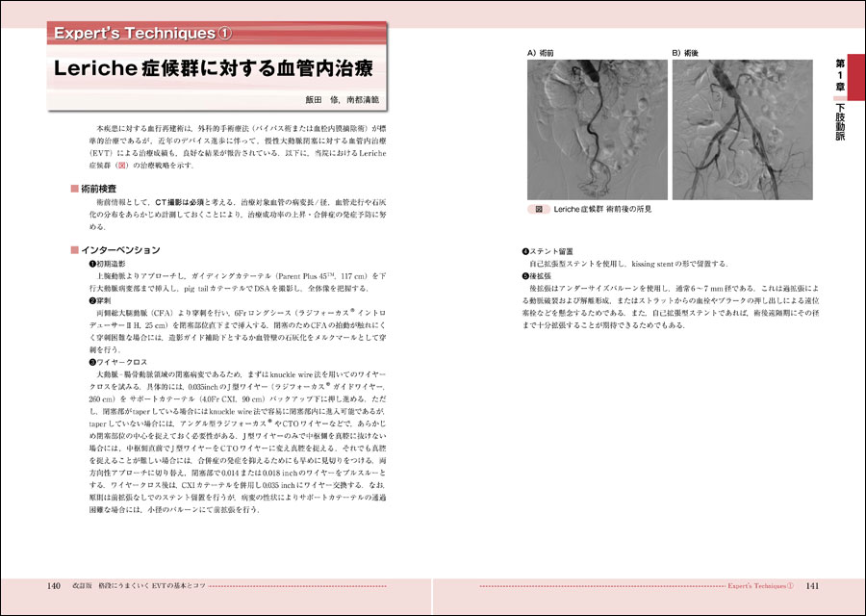Click the circled number 4 before ステント留置

tap(525, 251)
